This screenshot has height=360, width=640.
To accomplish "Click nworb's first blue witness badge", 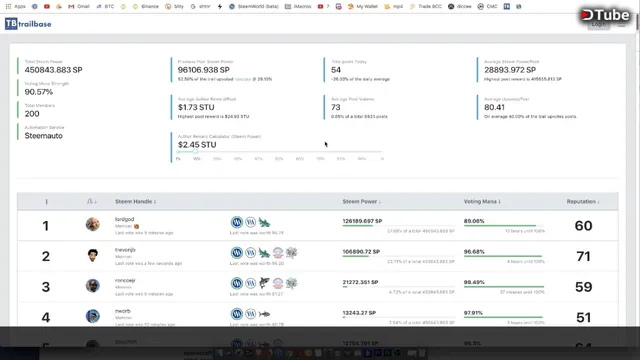I will tap(237, 314).
